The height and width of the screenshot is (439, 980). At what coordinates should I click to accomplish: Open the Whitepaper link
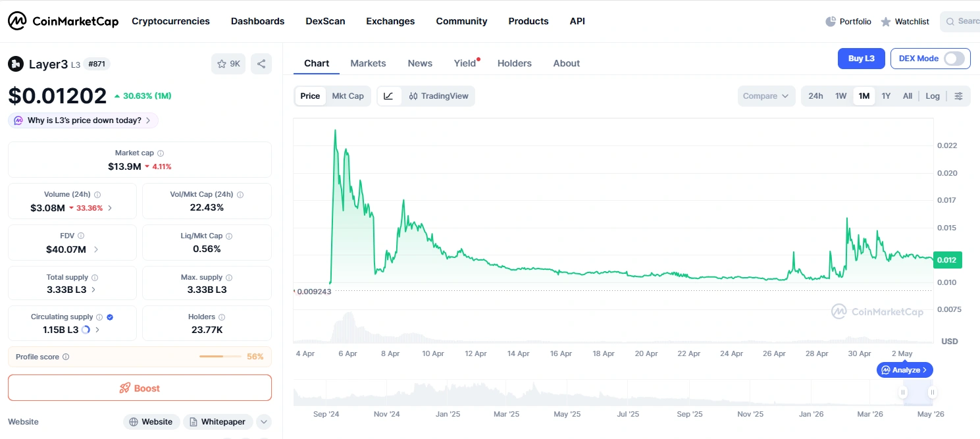pyautogui.click(x=218, y=422)
